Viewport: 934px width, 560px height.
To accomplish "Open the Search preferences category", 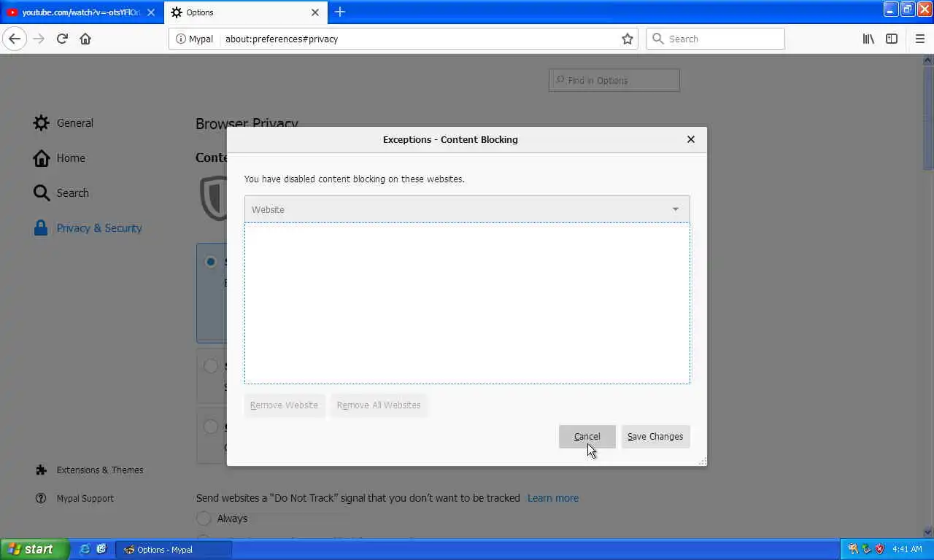I will (61, 193).
